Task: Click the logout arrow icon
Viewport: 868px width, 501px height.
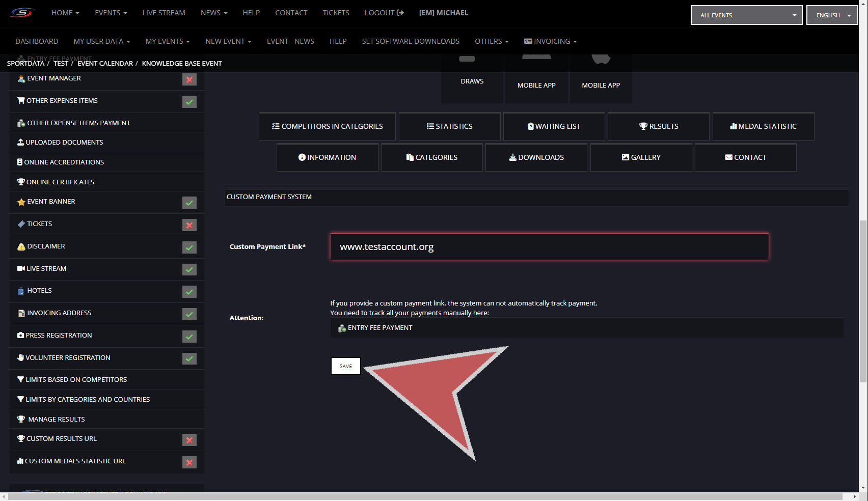Action: tap(400, 13)
